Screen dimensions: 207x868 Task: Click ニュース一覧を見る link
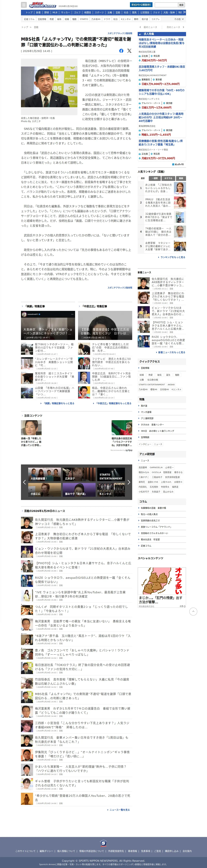[119, 810]
